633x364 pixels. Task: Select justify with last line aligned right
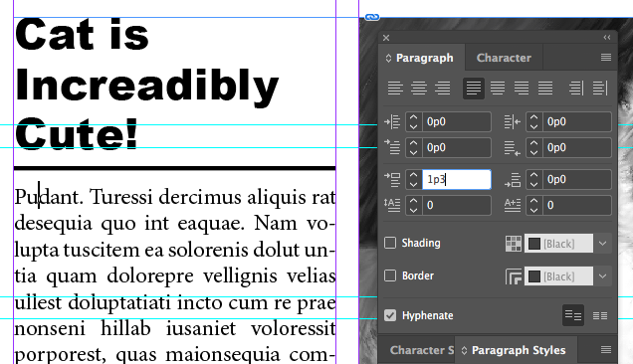(522, 88)
